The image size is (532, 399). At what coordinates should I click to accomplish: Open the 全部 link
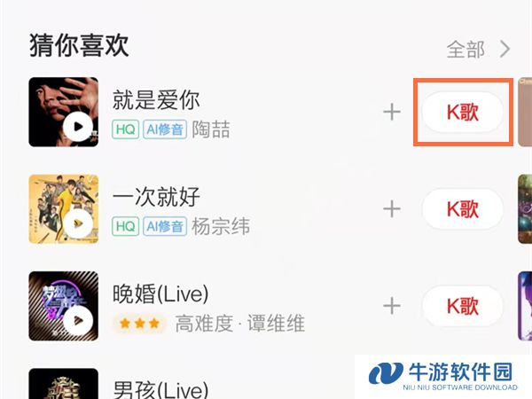[465, 50]
